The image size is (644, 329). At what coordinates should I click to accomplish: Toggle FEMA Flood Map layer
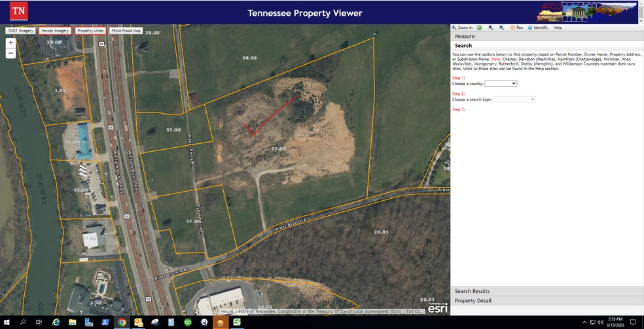click(126, 30)
